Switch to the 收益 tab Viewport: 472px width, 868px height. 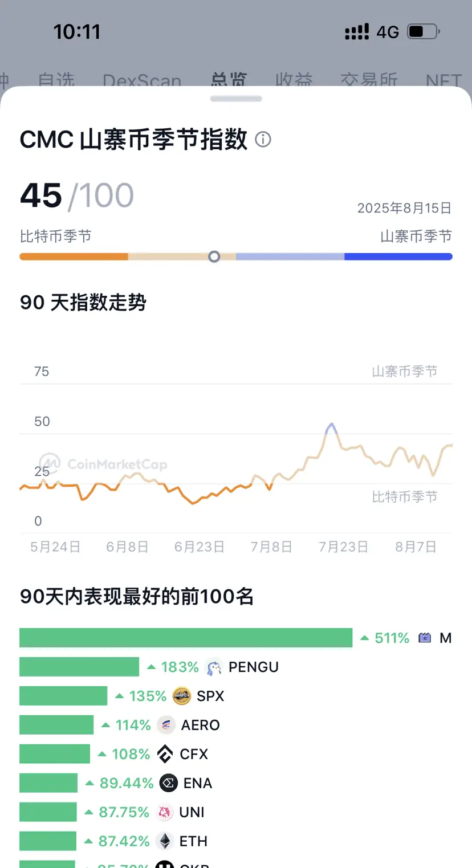pyautogui.click(x=294, y=80)
